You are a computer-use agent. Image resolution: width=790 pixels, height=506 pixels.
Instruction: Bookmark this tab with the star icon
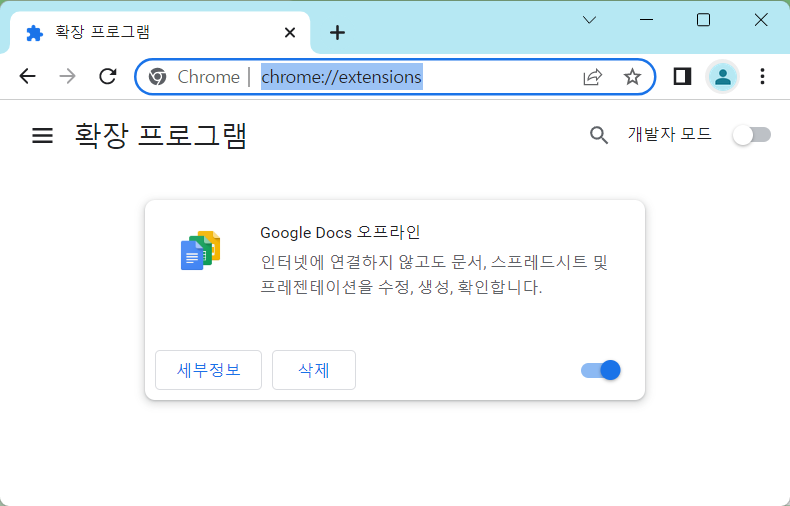tap(632, 77)
